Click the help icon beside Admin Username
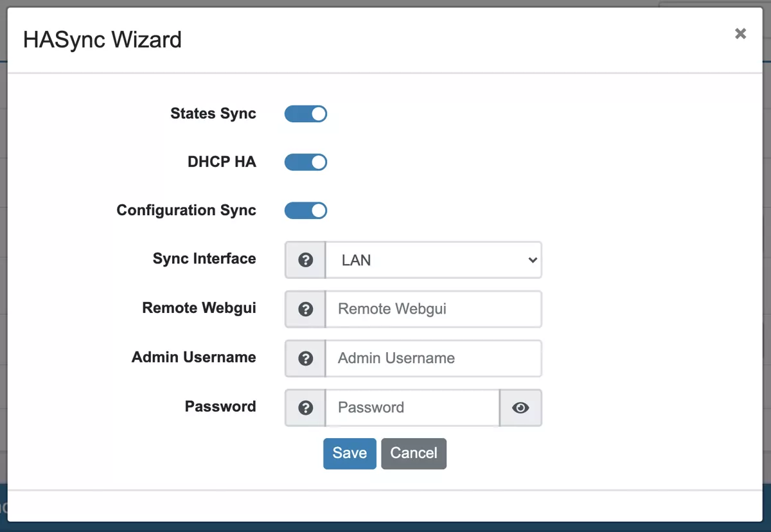771x532 pixels. coord(305,358)
